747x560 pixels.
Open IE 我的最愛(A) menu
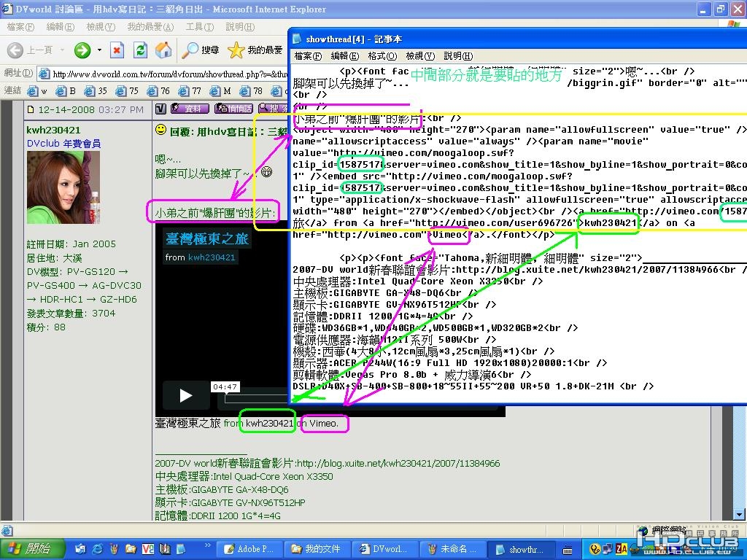[150, 27]
